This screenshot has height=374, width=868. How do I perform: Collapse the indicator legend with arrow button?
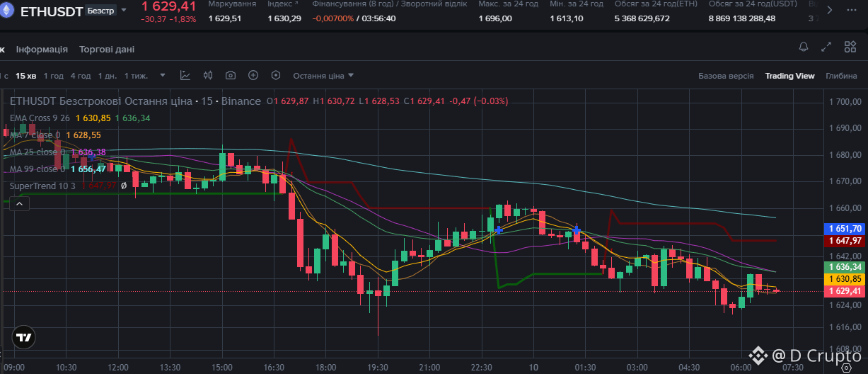19,205
